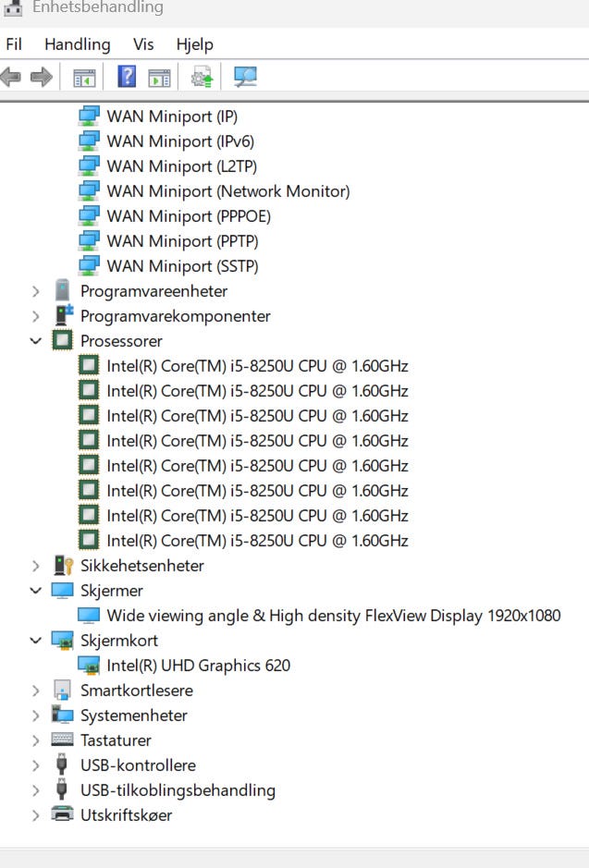Click the USB-tilkoblingsbehandling plug icon
The width and height of the screenshot is (589, 868).
click(62, 789)
